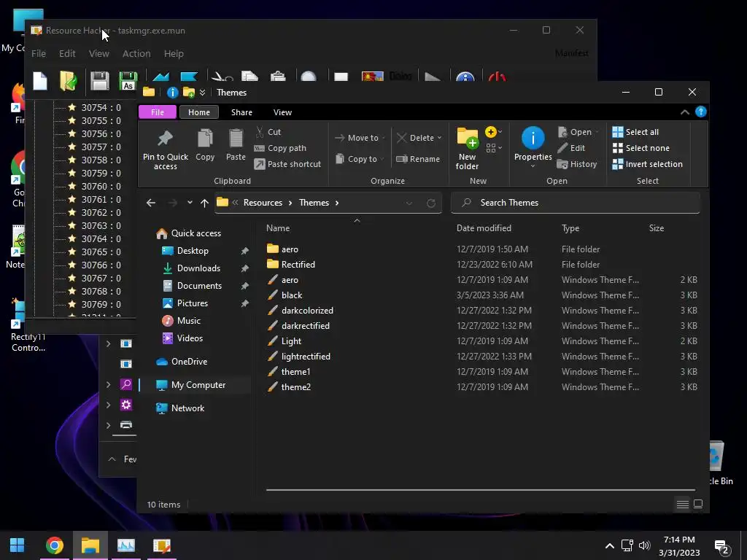This screenshot has width=747, height=560.
Task: Sort by the Date modified column header
Action: pyautogui.click(x=484, y=228)
